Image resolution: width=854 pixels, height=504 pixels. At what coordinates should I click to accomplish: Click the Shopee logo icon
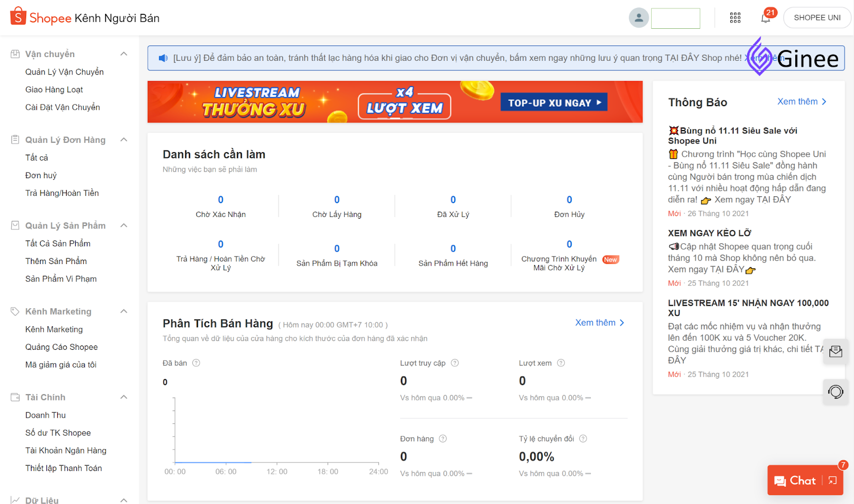[x=18, y=16]
